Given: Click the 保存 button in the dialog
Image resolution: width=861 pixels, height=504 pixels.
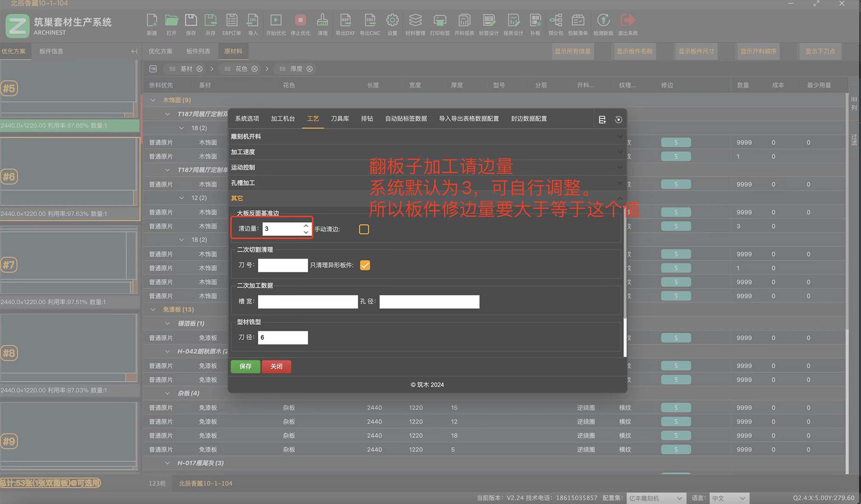Looking at the screenshot, I should coord(245,366).
